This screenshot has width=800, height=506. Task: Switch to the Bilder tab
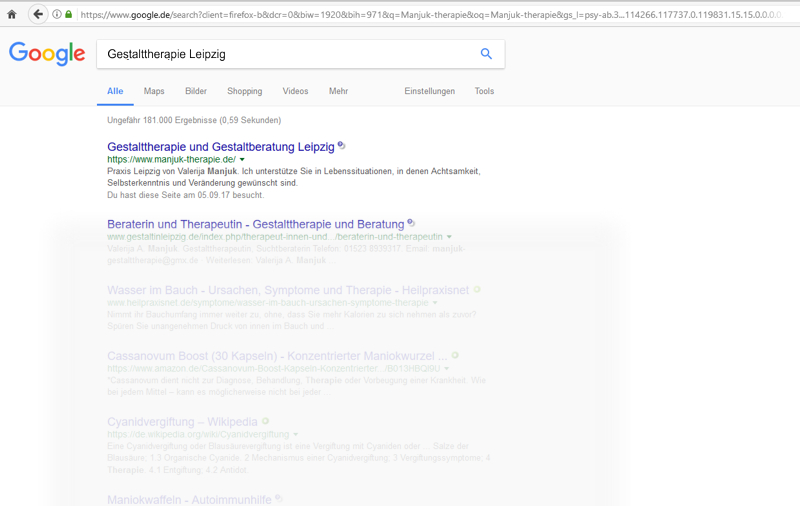(x=196, y=91)
